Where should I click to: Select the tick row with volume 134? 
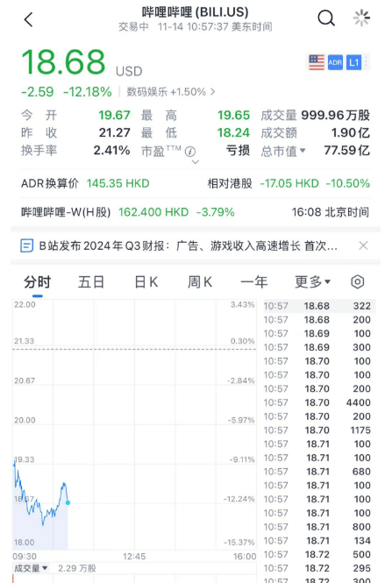click(319, 541)
